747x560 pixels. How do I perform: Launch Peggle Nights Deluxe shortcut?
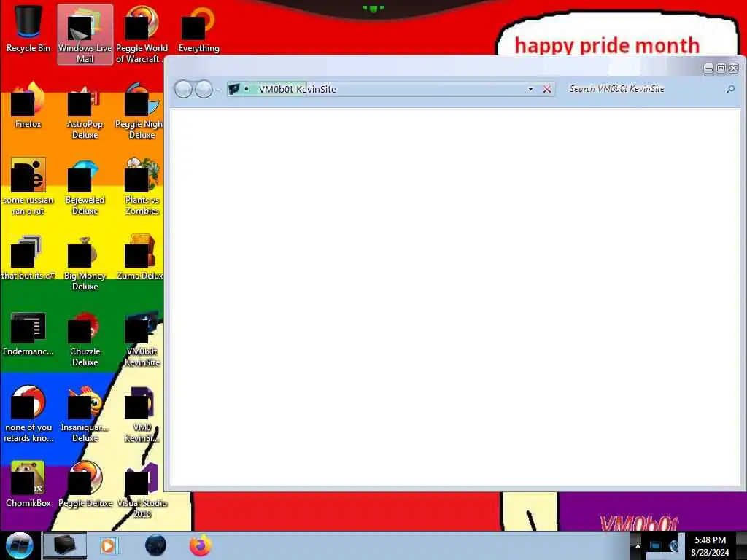tap(141, 111)
